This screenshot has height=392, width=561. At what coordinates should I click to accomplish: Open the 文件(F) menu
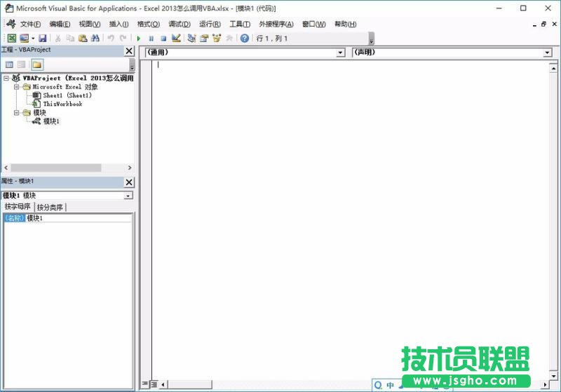coord(30,24)
